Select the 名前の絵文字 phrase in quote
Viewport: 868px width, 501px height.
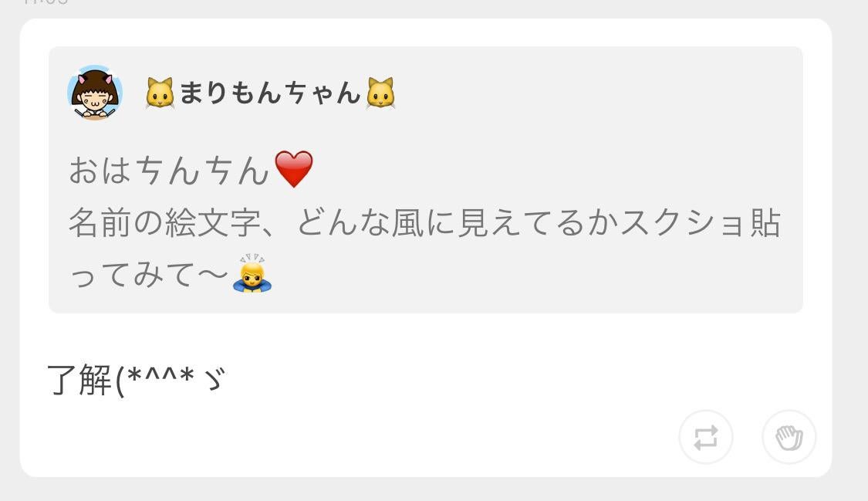click(164, 222)
